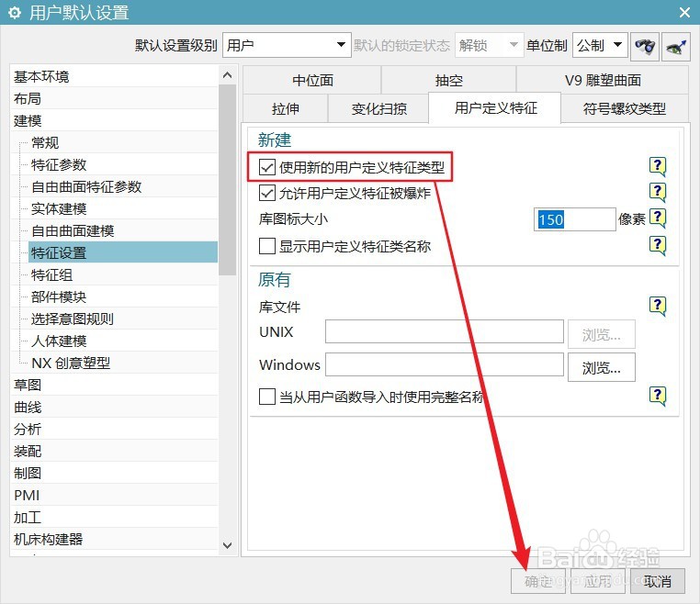Click the binoculars search defaults icon
Image resolution: width=700 pixels, height=604 pixels.
[645, 47]
